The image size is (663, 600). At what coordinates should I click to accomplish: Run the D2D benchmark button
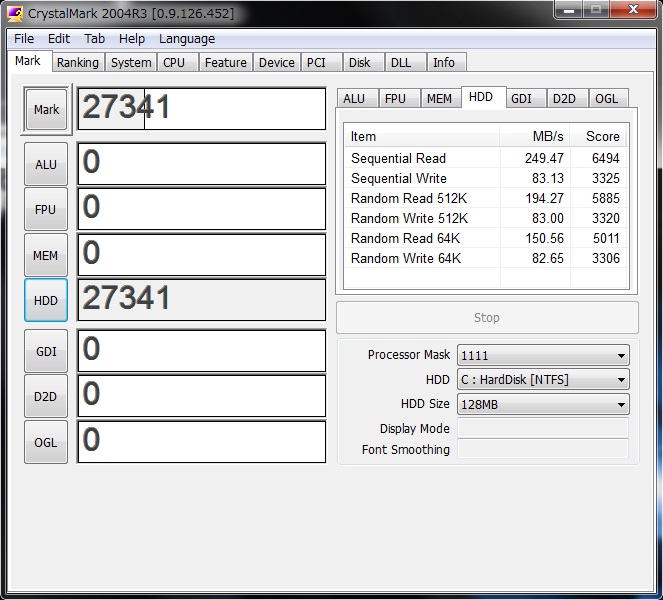pyautogui.click(x=46, y=396)
